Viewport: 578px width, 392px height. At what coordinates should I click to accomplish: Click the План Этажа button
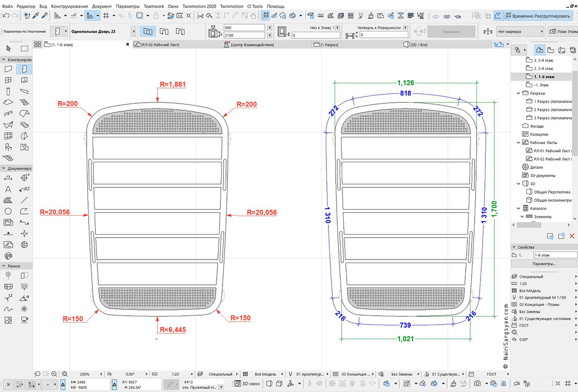click(x=563, y=31)
